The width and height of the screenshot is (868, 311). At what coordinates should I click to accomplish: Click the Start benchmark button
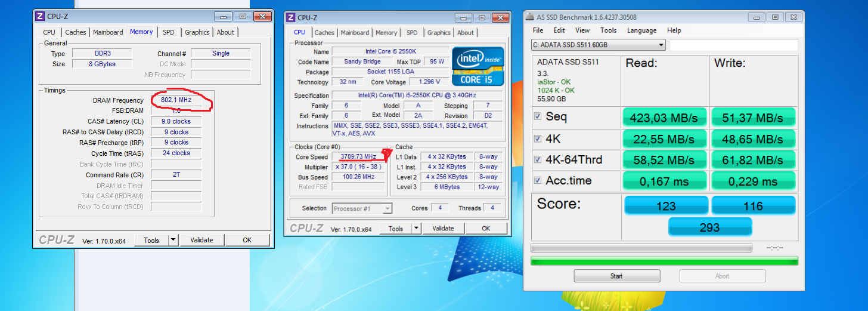point(616,276)
